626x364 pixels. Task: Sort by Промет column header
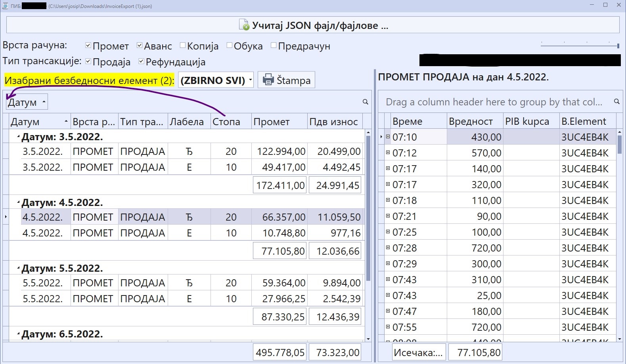point(279,121)
